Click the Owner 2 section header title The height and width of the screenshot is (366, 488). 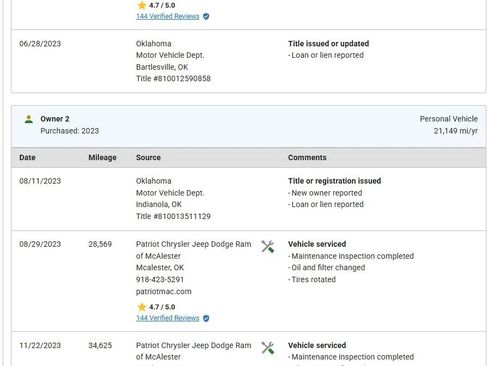pyautogui.click(x=55, y=119)
